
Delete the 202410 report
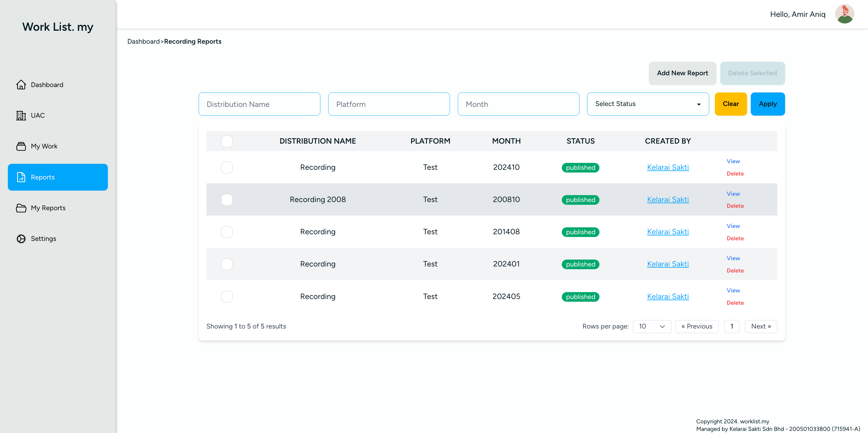(735, 174)
